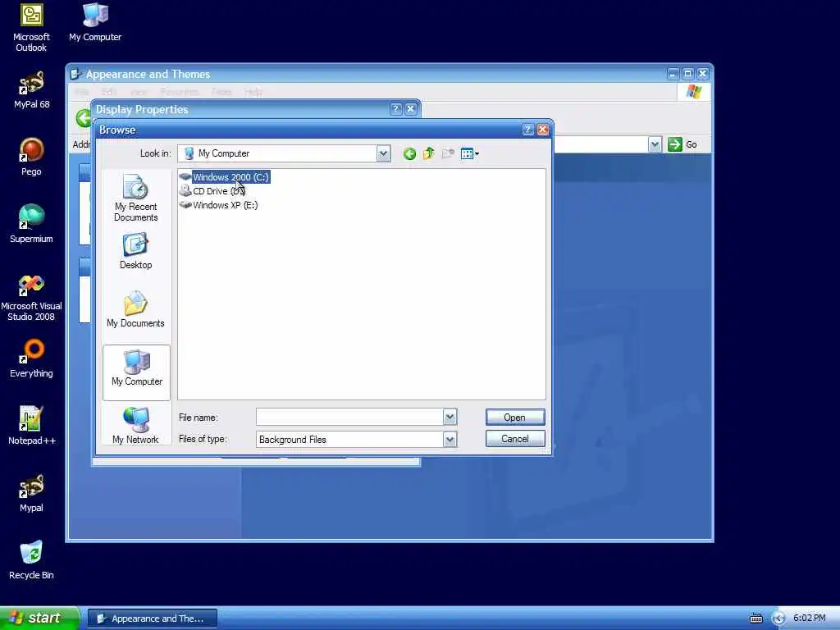
Task: Select Windows XP (E:) drive
Action: tap(219, 205)
